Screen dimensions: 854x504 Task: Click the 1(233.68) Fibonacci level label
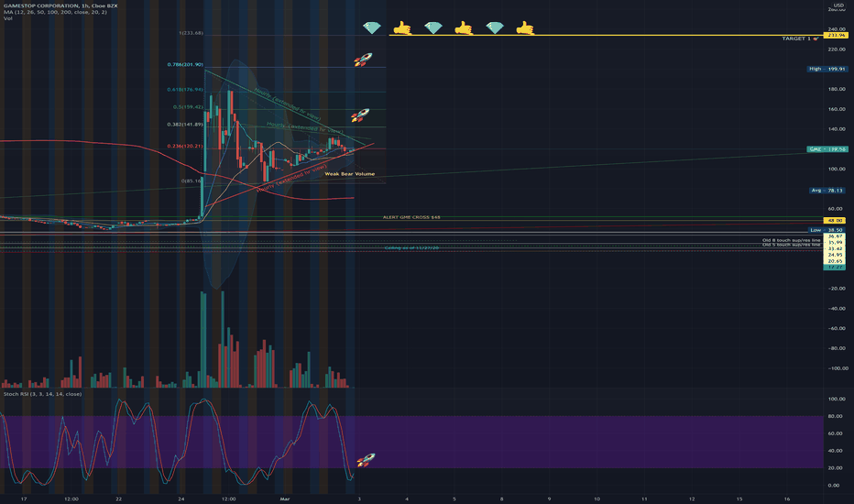coord(191,33)
